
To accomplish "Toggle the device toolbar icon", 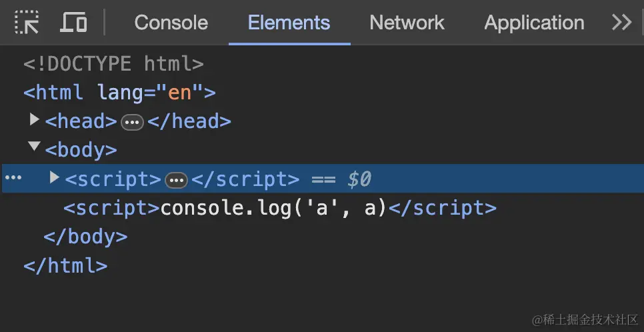I will [73, 22].
